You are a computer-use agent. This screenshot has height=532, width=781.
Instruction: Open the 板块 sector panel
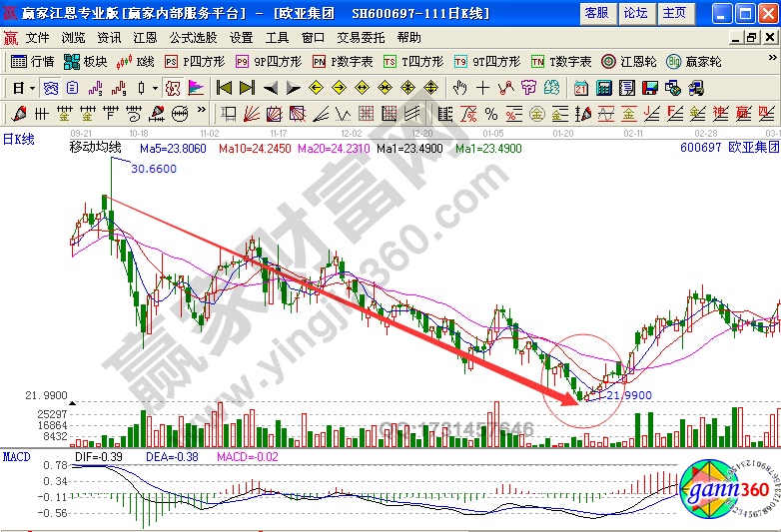(86, 61)
